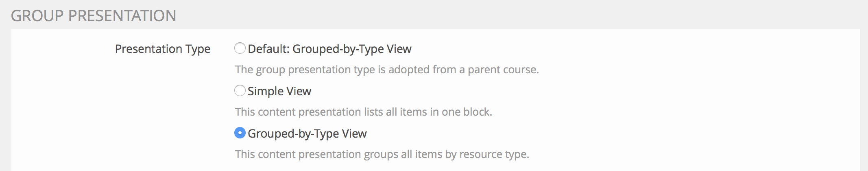Screen dimensions: 868x171
Task: Click the description about grouping by resource type
Action: click(382, 154)
